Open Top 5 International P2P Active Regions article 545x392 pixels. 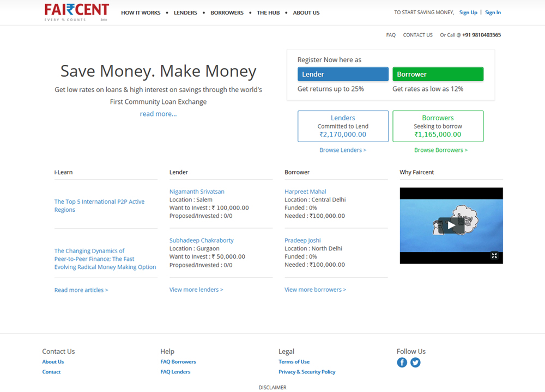(99, 206)
